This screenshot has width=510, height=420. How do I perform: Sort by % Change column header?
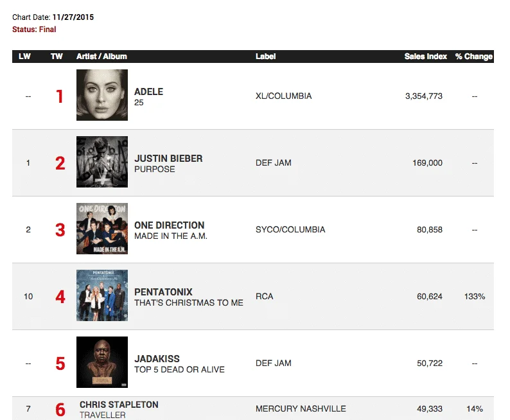click(473, 57)
